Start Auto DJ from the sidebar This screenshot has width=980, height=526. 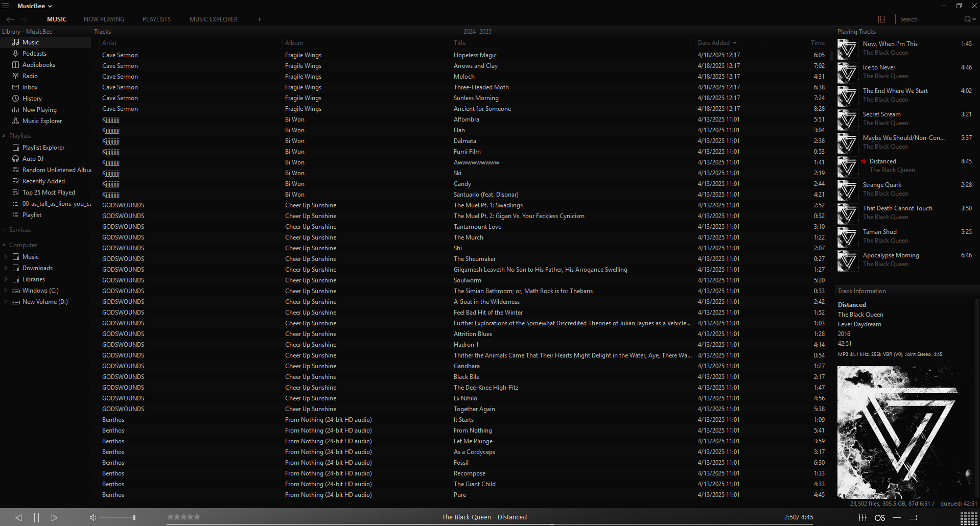[x=45, y=159]
